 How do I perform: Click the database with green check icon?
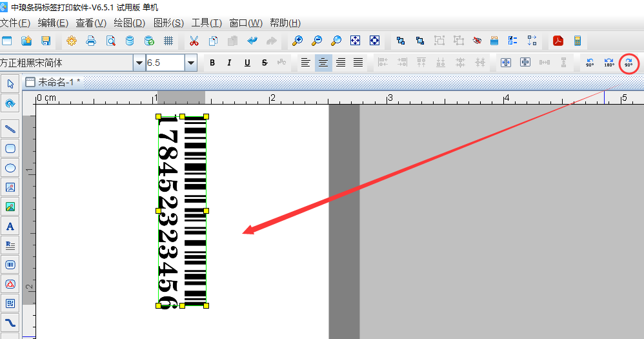(x=149, y=41)
